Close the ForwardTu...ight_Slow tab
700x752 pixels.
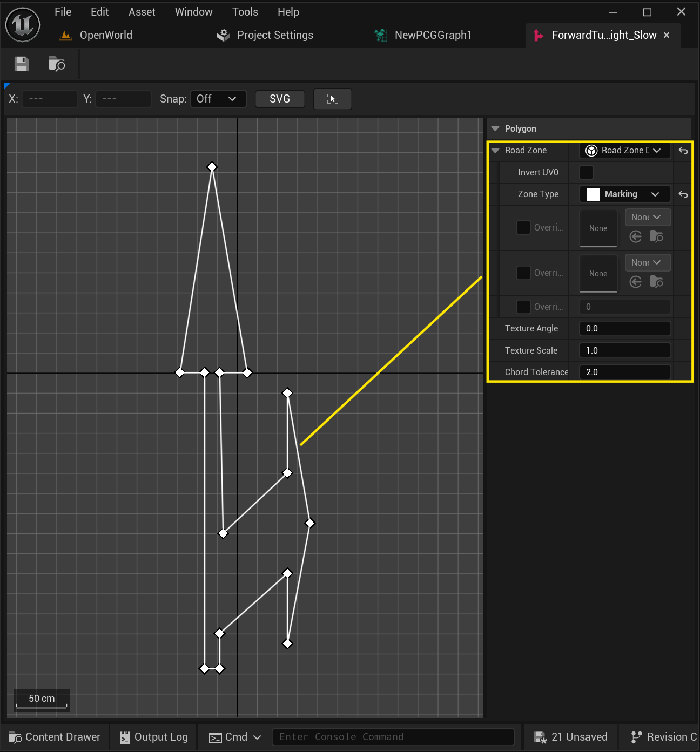coord(667,35)
